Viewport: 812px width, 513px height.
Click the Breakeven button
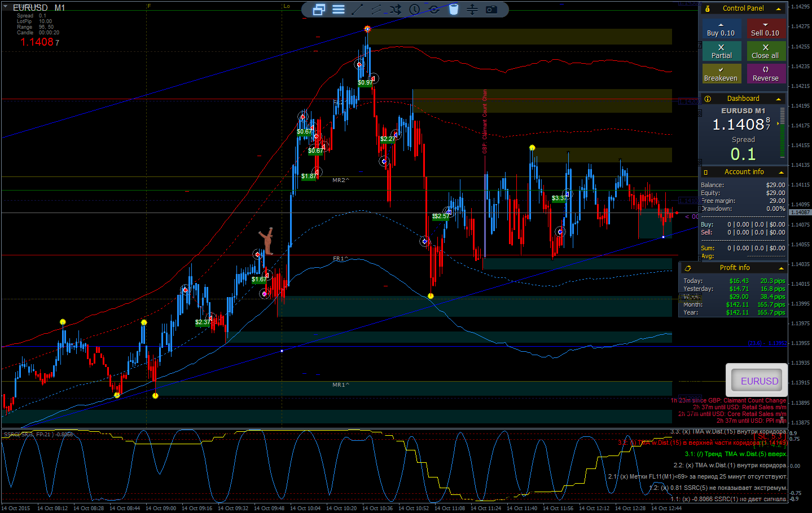tap(721, 74)
